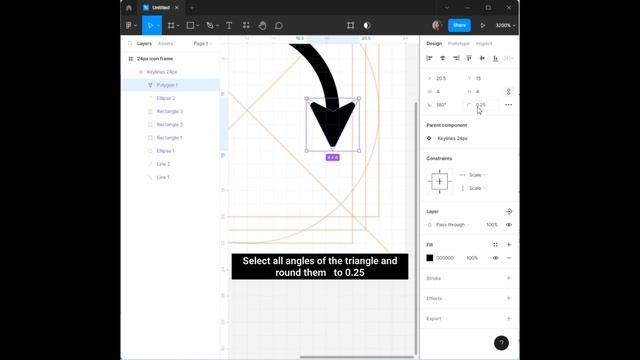This screenshot has width=640, height=360.
Task: Click go to main component icon
Action: (x=509, y=211)
